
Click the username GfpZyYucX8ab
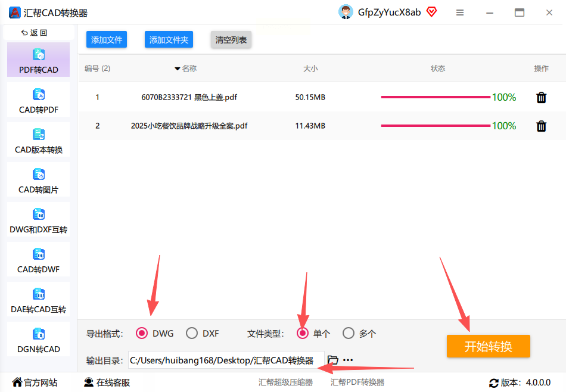[x=389, y=13]
